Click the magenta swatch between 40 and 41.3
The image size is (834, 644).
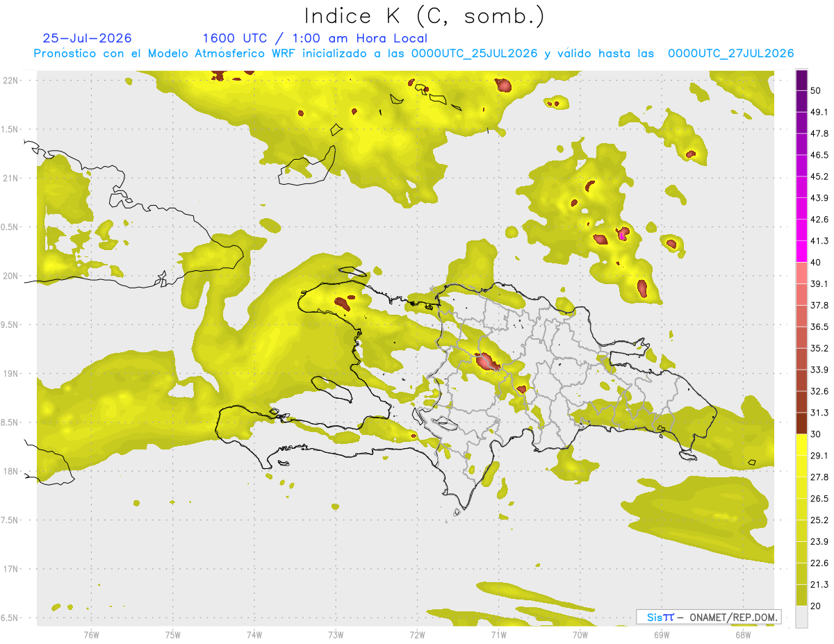tap(801, 250)
